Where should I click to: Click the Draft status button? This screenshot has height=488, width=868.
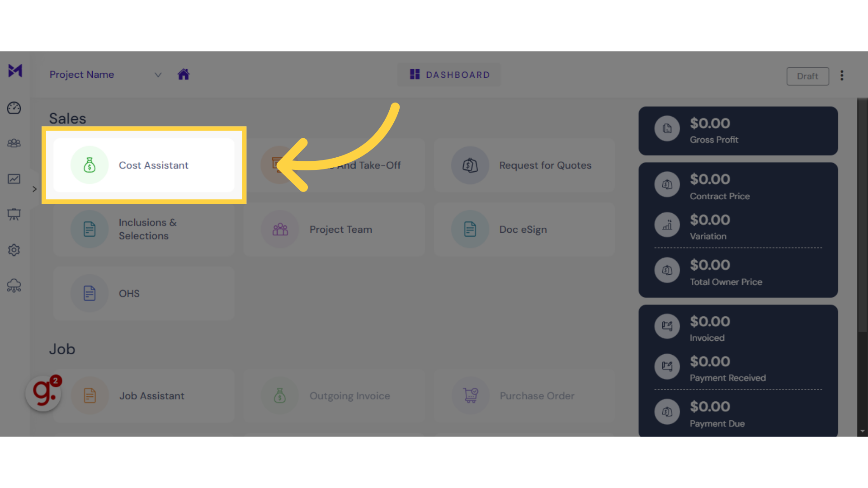[807, 75]
